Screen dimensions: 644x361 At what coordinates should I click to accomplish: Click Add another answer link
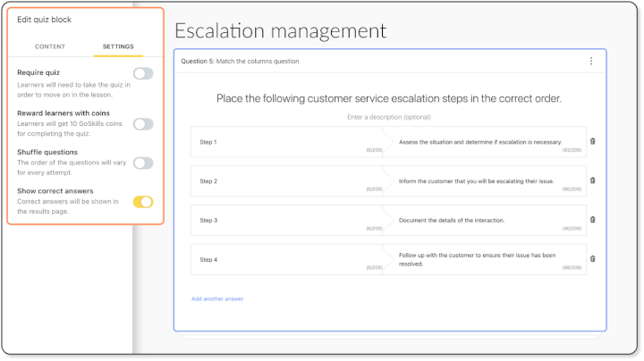[217, 298]
